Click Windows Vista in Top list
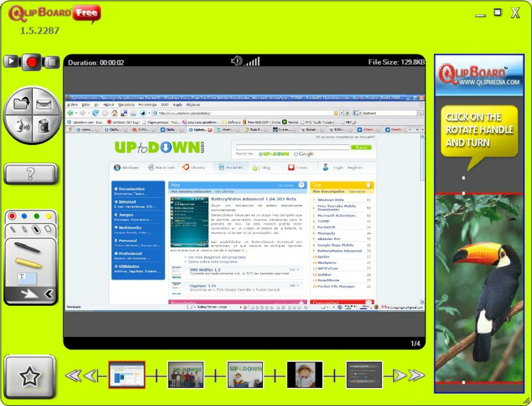The image size is (532, 406). (330, 200)
